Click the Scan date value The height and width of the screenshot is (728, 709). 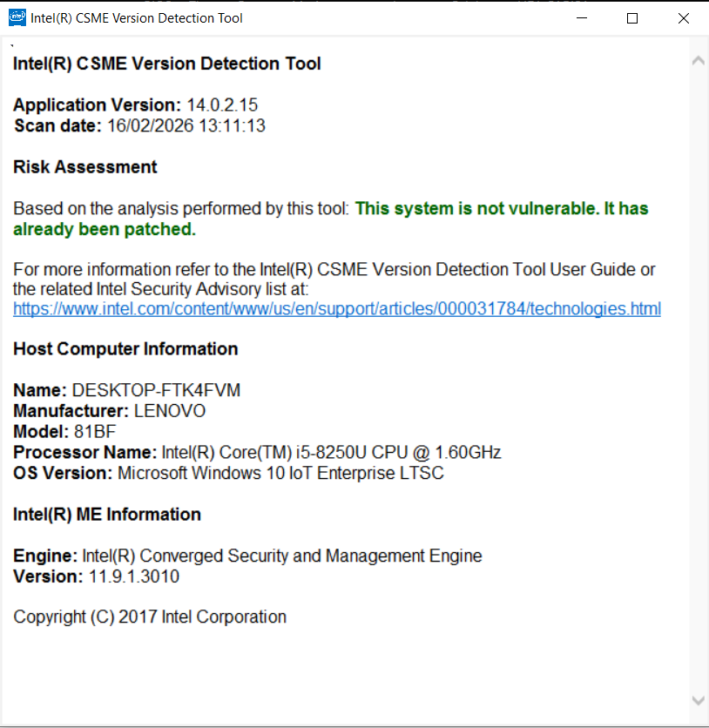(186, 125)
